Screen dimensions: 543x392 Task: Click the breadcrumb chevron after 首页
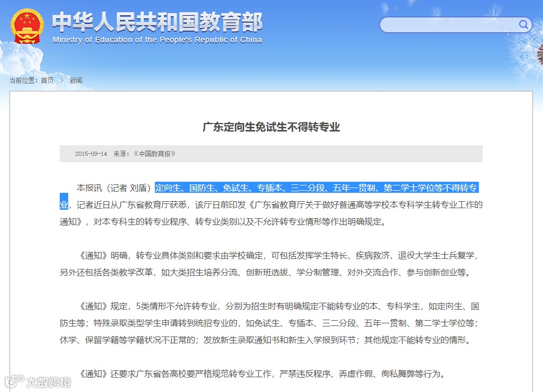(x=62, y=80)
